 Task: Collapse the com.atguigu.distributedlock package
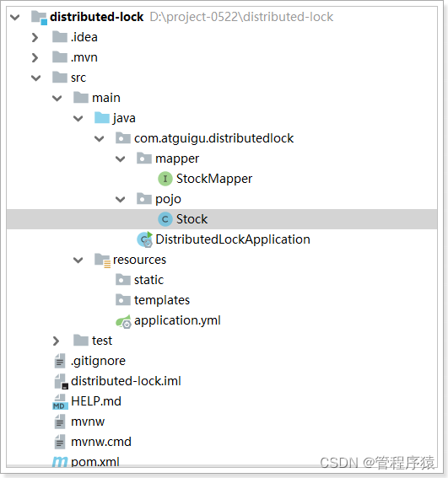pos(100,139)
